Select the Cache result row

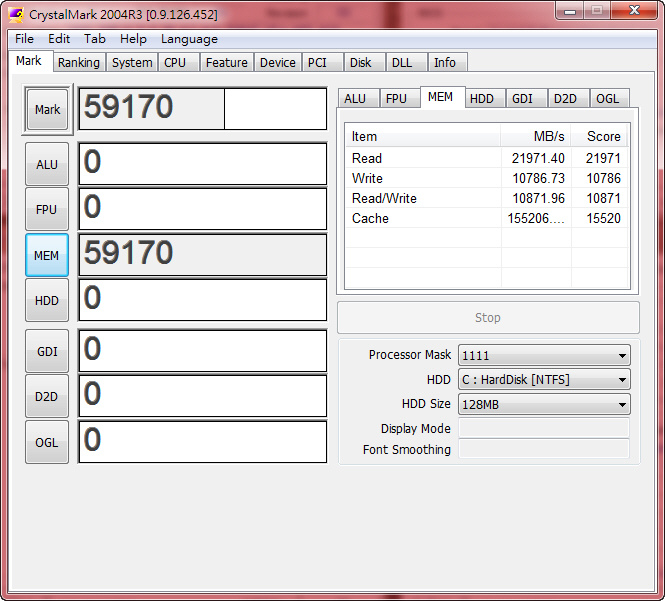click(486, 218)
